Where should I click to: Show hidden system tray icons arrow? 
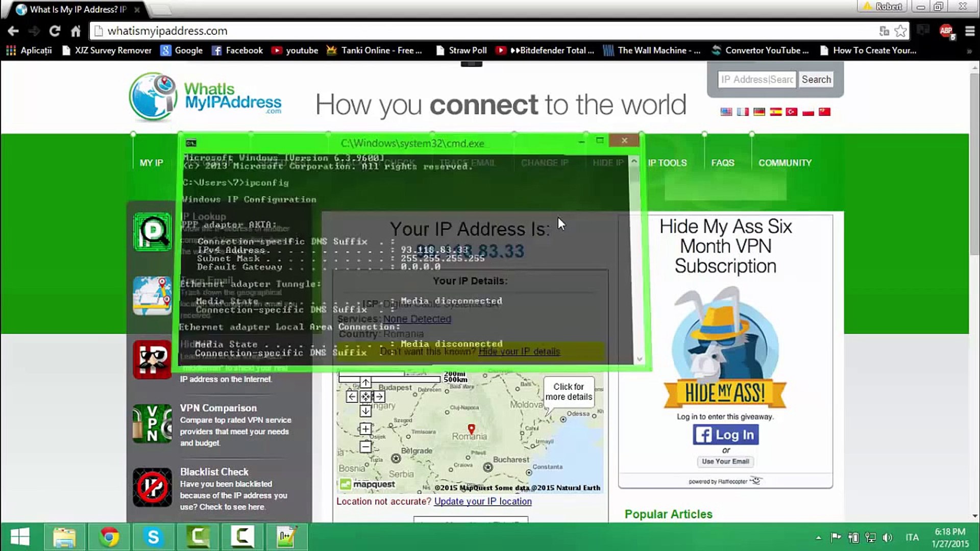click(819, 537)
